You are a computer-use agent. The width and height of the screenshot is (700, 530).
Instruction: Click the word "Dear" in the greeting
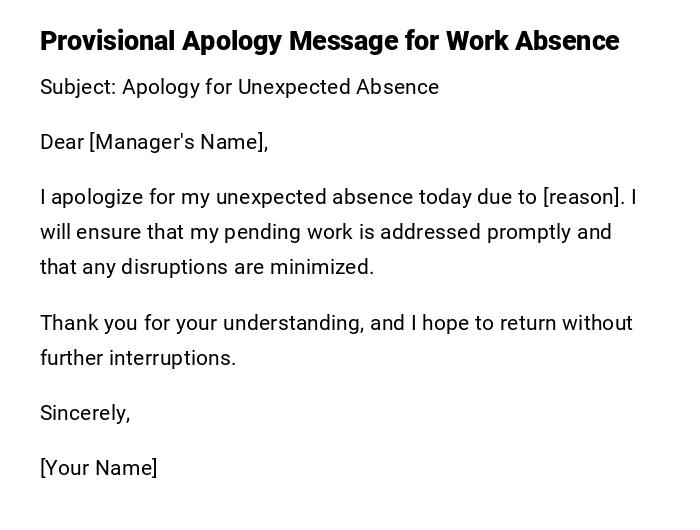[x=62, y=142]
